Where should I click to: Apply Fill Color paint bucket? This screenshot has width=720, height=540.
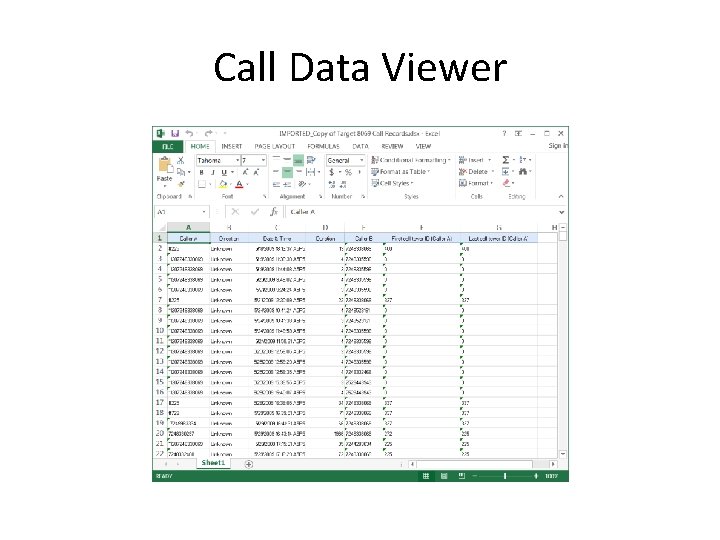(x=223, y=184)
